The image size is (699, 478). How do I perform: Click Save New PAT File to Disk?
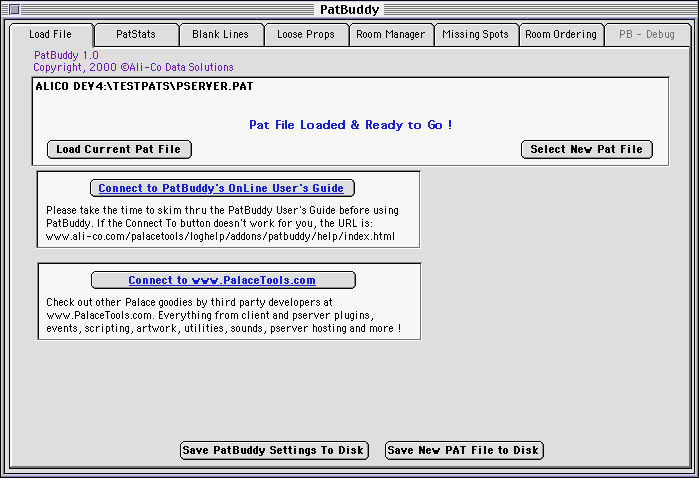(464, 451)
